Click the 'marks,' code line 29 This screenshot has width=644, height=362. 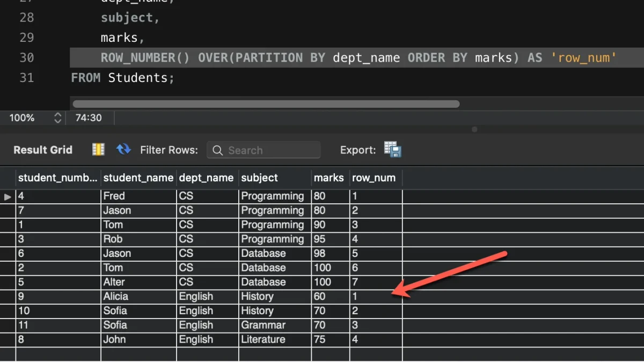click(123, 38)
